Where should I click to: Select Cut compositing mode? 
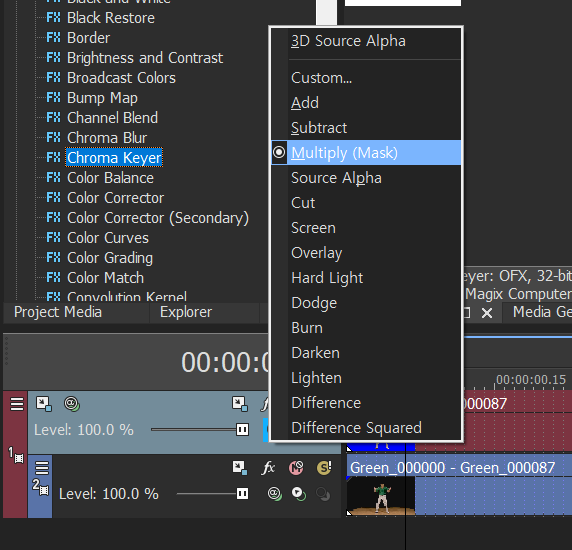[366, 203]
